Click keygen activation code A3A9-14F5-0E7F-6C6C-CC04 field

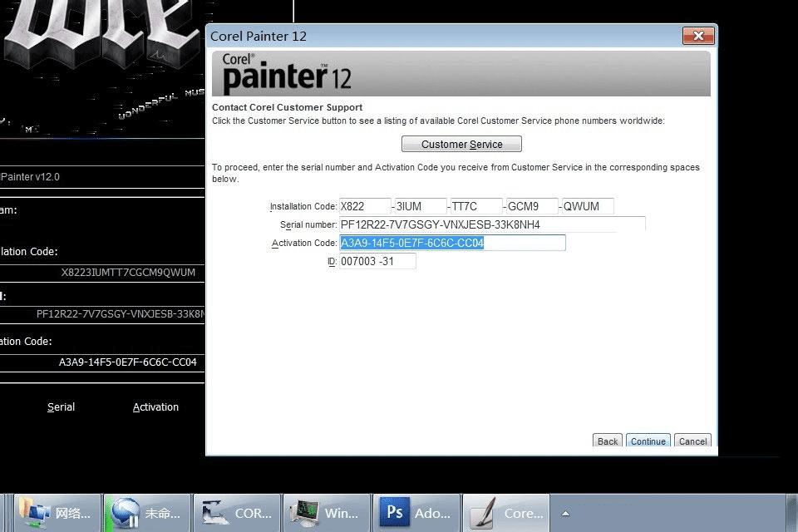[x=101, y=362]
